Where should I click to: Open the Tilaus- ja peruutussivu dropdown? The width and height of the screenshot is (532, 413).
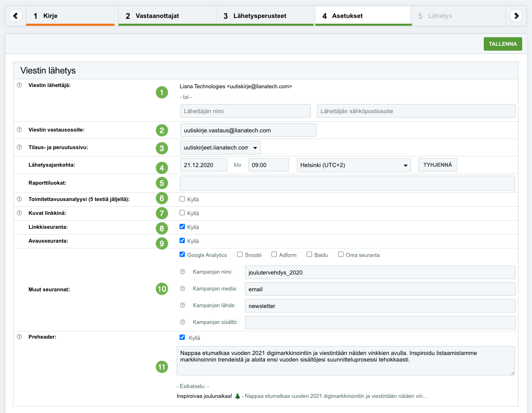point(220,147)
